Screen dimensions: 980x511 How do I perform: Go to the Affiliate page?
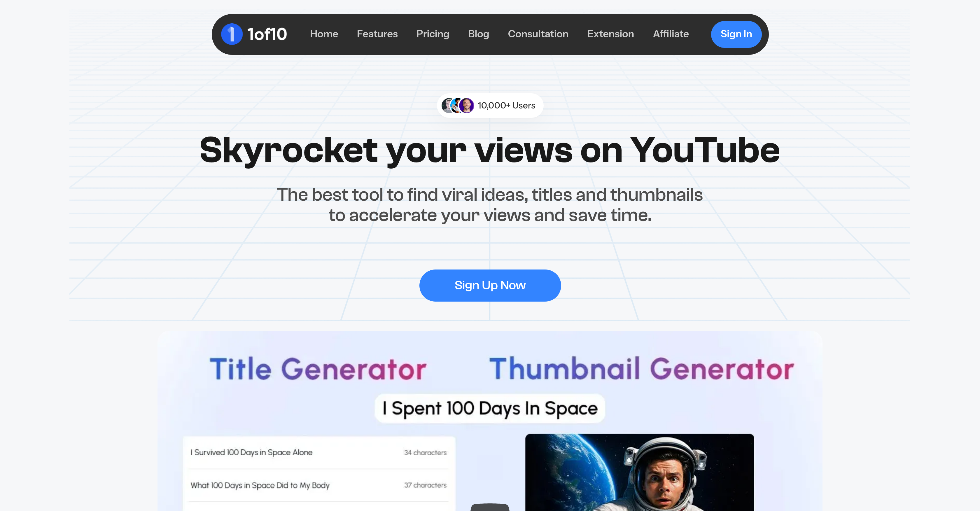(670, 34)
